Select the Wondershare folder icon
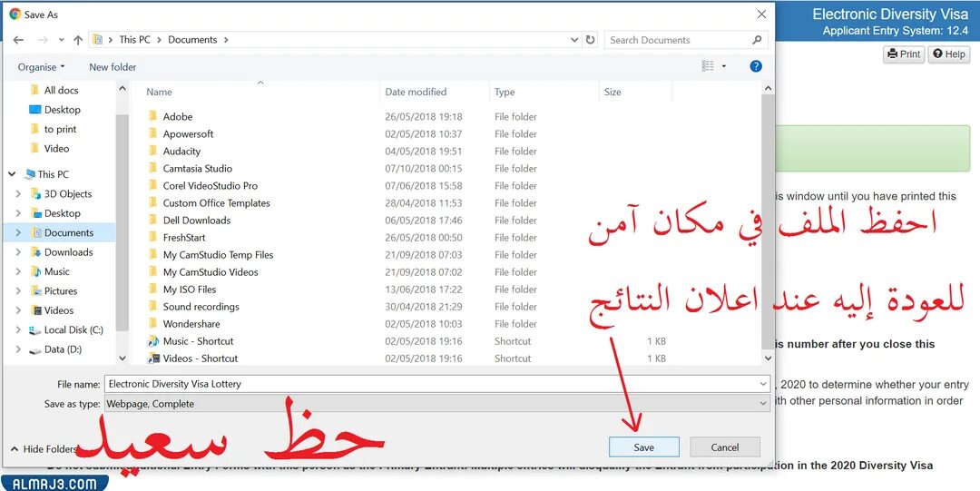Screen dimensions: 980x491 [x=152, y=324]
